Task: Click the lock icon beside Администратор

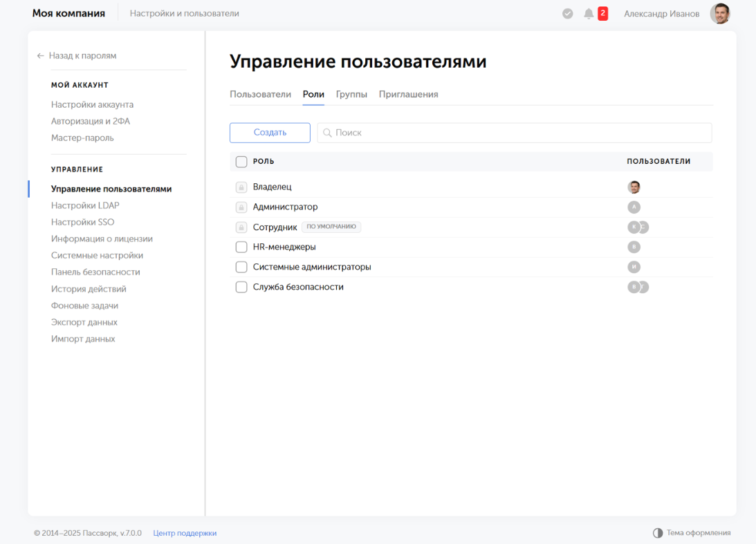Action: [x=241, y=207]
